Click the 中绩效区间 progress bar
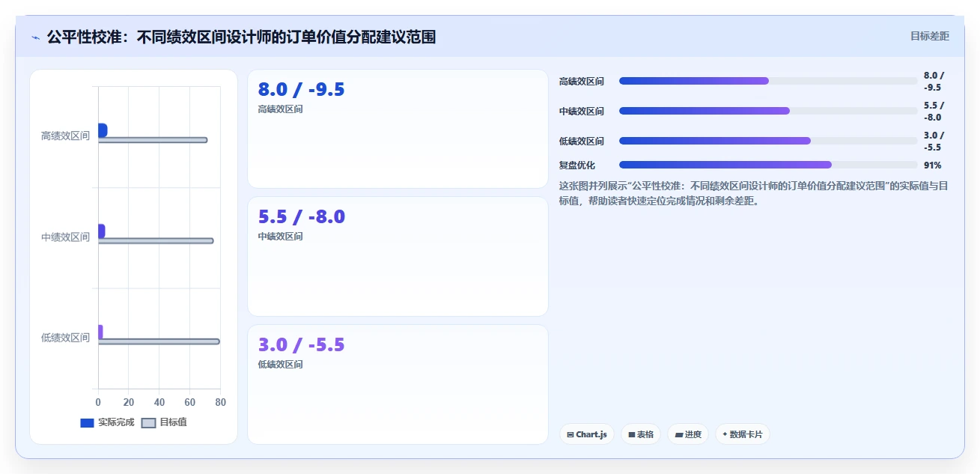The height and width of the screenshot is (474, 980). pos(768,111)
